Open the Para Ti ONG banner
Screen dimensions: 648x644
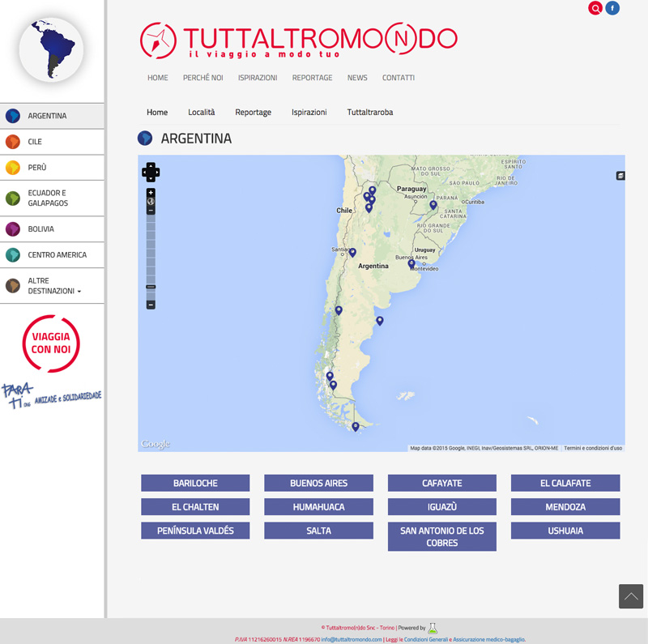tap(51, 395)
